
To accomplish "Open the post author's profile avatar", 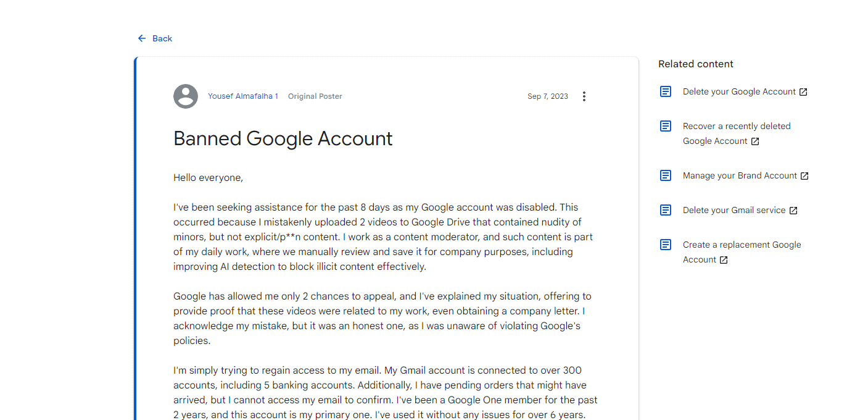I will [185, 96].
